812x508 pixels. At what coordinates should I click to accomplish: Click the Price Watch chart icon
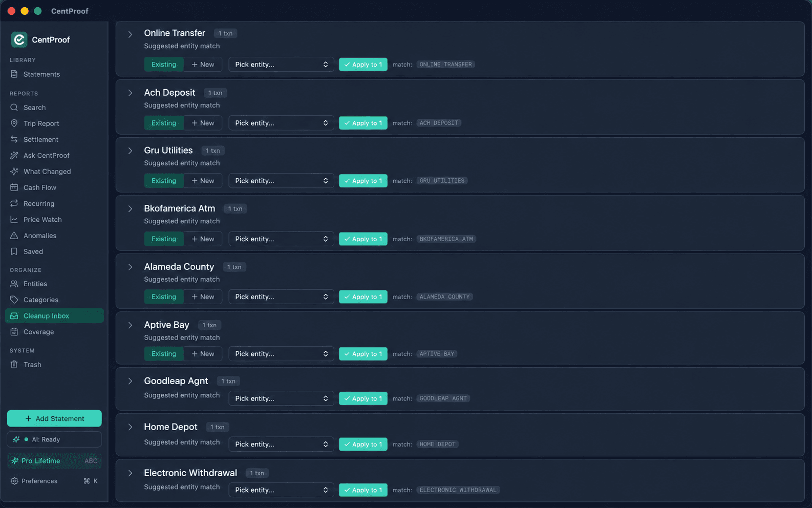pyautogui.click(x=14, y=220)
